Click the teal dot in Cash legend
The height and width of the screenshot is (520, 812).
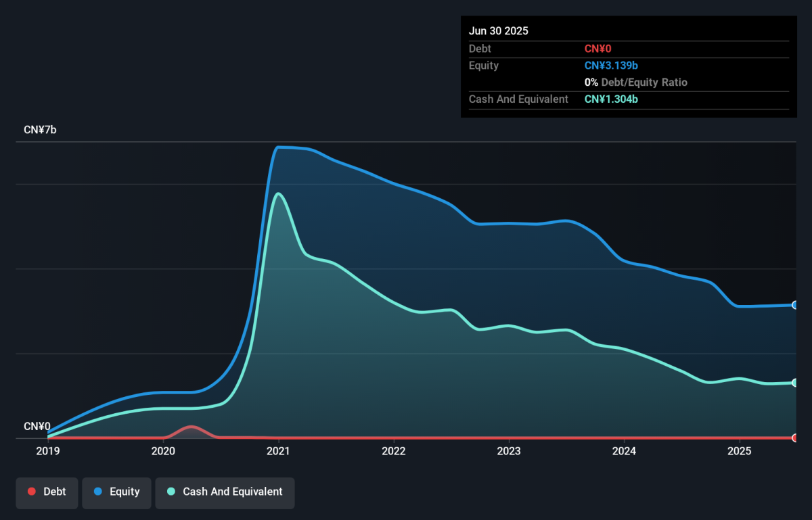point(171,492)
